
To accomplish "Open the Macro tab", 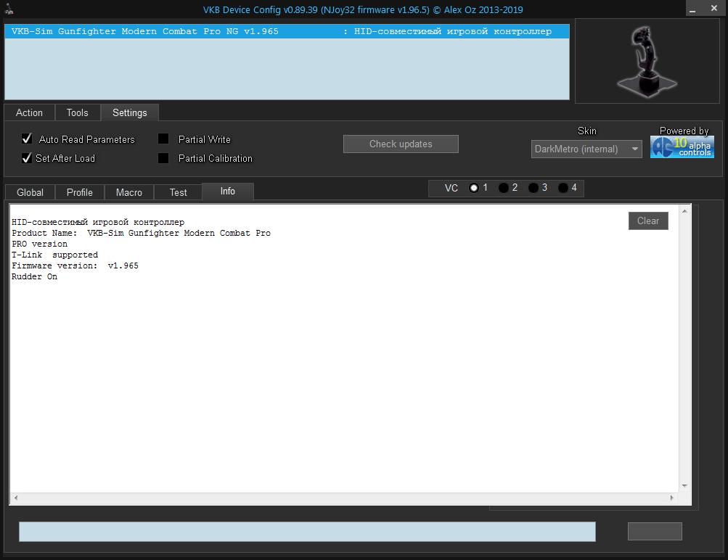I will [129, 192].
